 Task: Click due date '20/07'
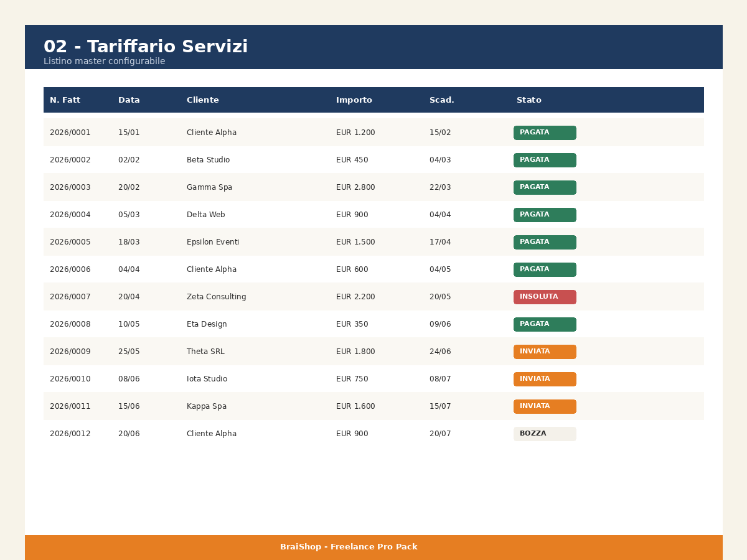440,434
